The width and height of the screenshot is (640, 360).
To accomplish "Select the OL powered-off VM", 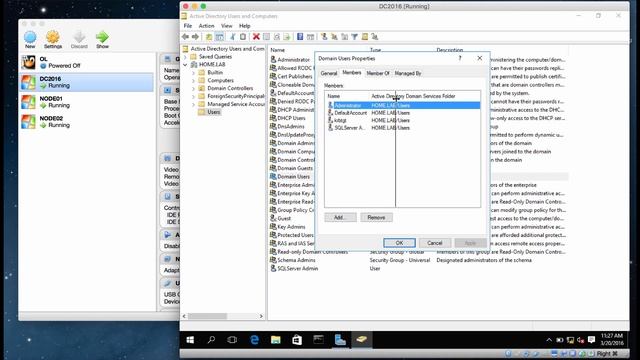I will 87,62.
